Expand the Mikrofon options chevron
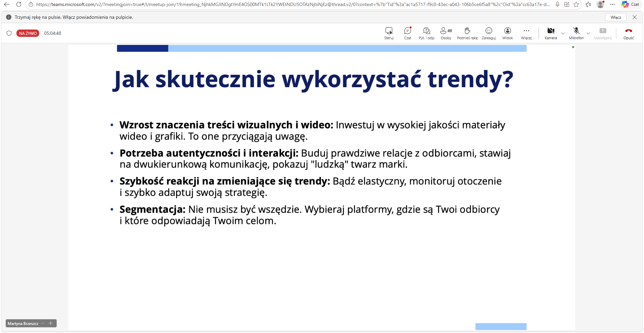 tap(588, 33)
